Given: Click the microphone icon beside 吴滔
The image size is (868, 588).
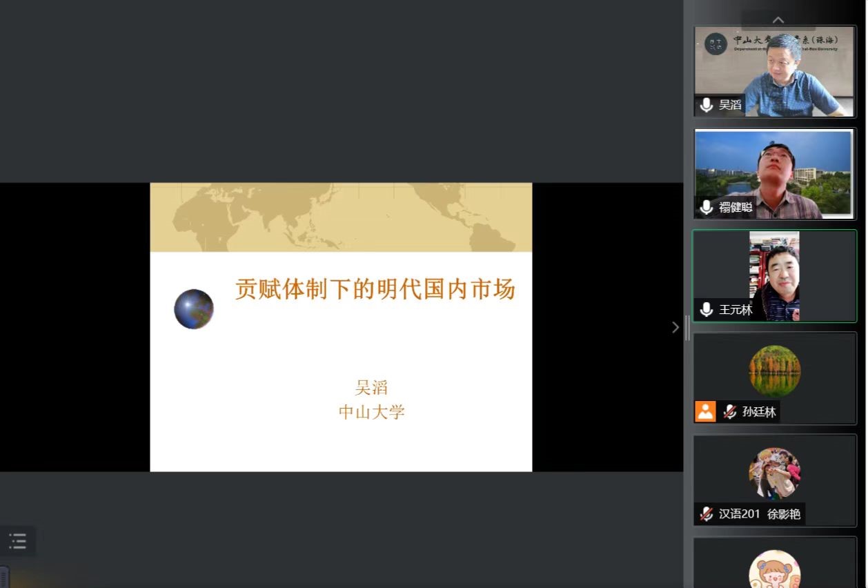Looking at the screenshot, I should click(x=707, y=105).
